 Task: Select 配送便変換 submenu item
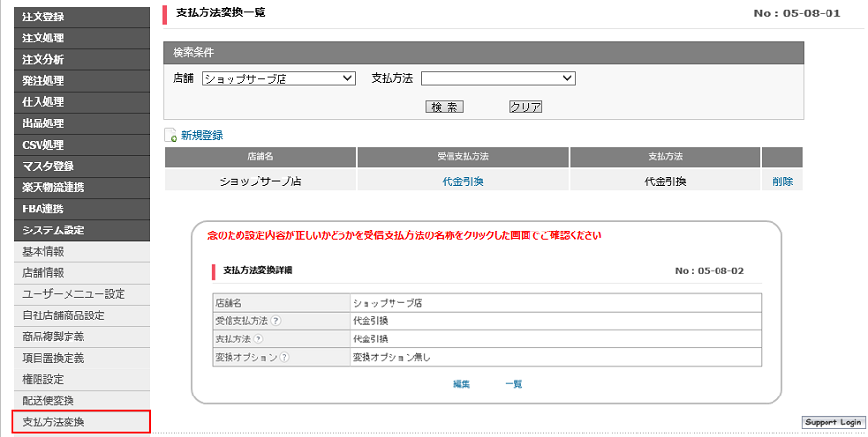click(x=82, y=401)
